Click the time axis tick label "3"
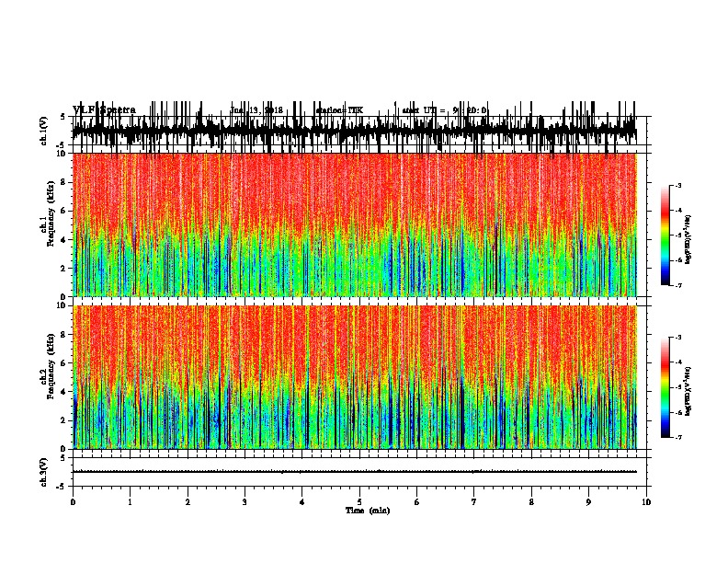The height and width of the screenshot is (563, 728). pyautogui.click(x=245, y=502)
